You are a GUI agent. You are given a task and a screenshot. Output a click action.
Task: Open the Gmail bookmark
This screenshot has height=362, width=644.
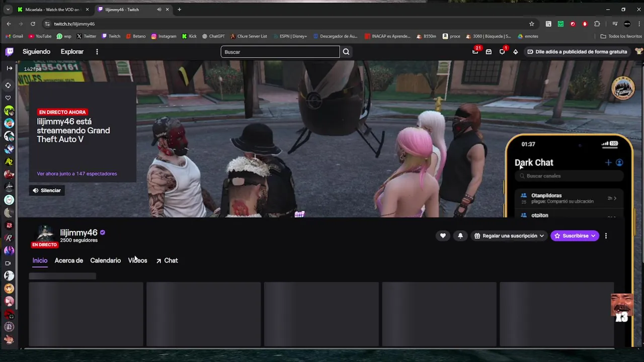coord(14,36)
